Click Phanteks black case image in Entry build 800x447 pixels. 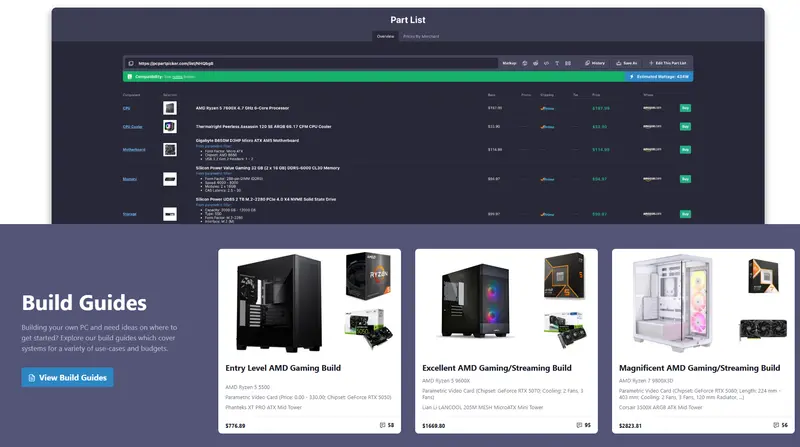pos(280,303)
